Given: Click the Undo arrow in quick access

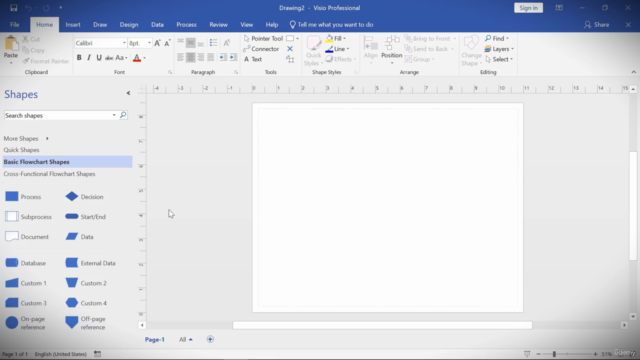Looking at the screenshot, I should [28, 8].
